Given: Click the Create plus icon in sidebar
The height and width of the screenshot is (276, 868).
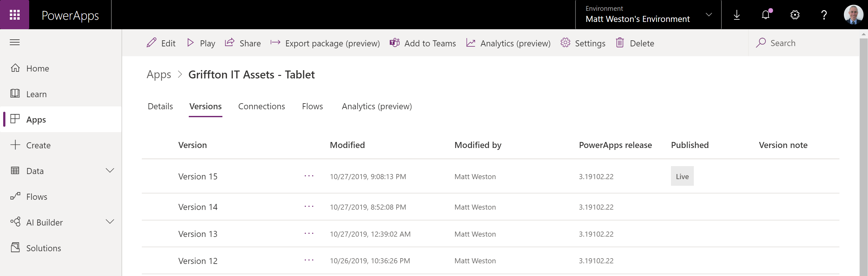Looking at the screenshot, I should click(x=15, y=145).
